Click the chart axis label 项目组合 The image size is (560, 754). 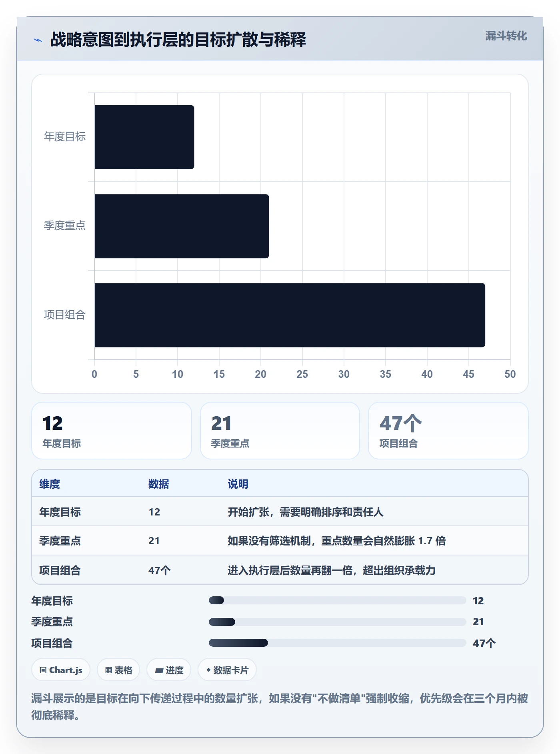pos(65,315)
